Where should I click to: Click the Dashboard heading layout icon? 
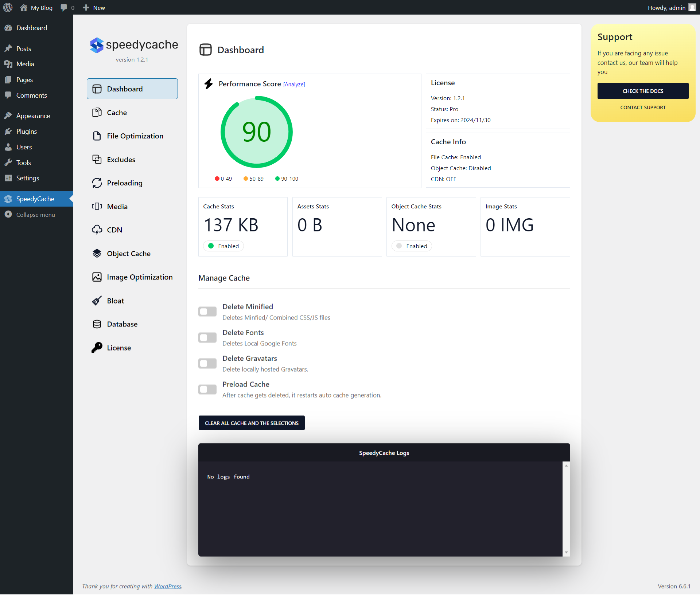[x=206, y=50]
